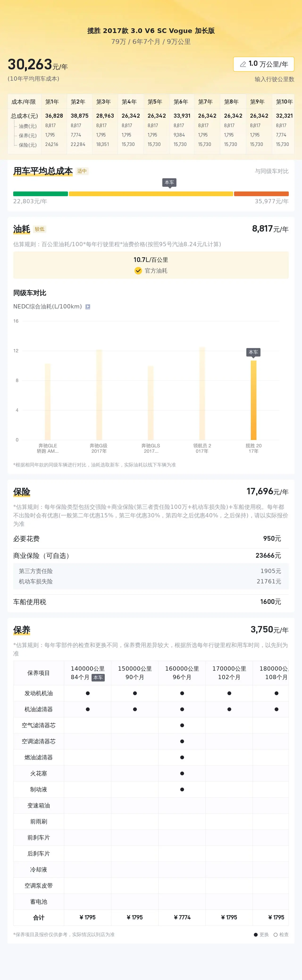302x980 pixels.
Task: Click the 机油滤清器 dot in the 150000公里 column
Action: point(135,709)
